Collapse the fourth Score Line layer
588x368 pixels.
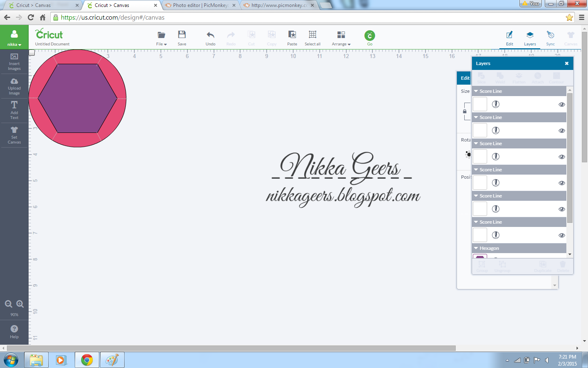476,170
